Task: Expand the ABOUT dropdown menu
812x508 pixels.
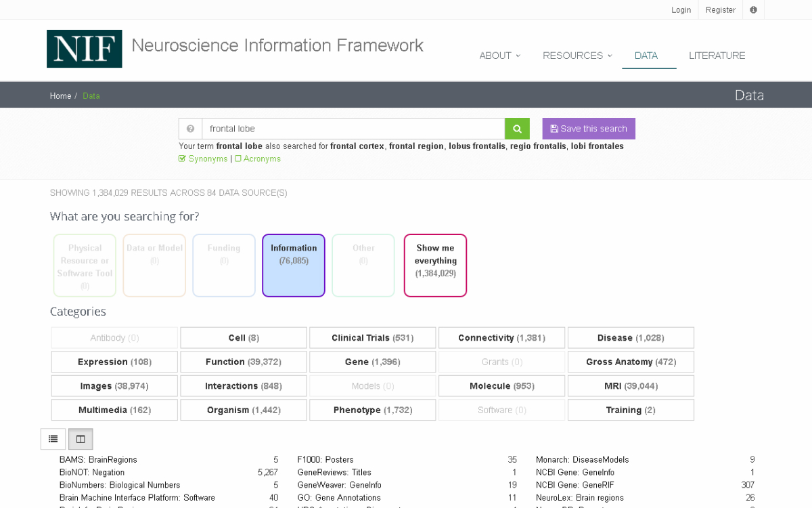Action: [499, 56]
